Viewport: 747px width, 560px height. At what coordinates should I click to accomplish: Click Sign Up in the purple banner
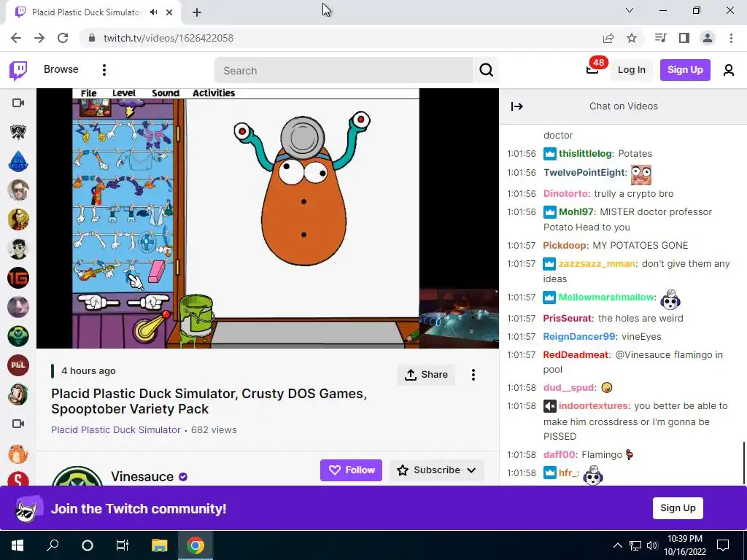click(x=678, y=508)
